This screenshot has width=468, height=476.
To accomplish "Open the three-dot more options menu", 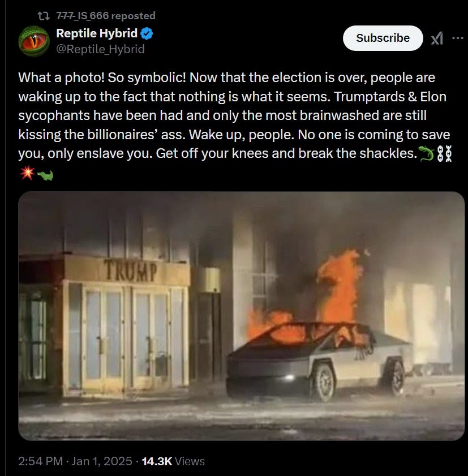I will 458,38.
